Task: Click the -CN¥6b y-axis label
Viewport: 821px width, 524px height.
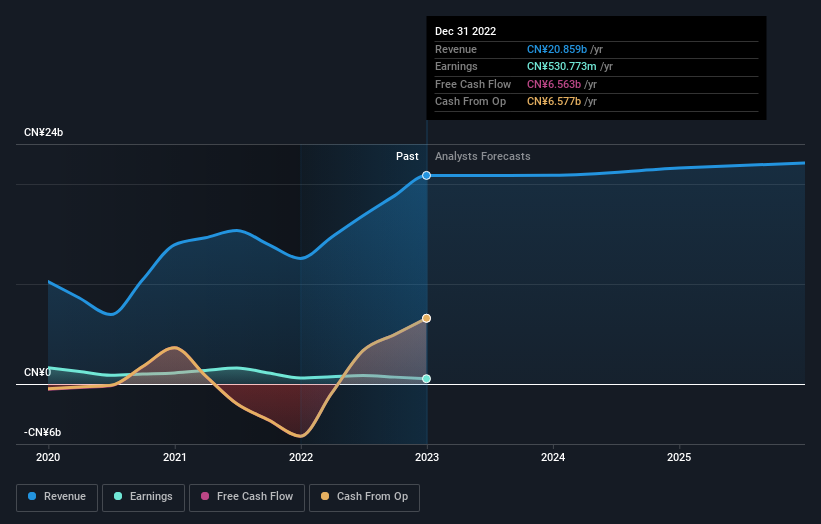Action: click(42, 432)
